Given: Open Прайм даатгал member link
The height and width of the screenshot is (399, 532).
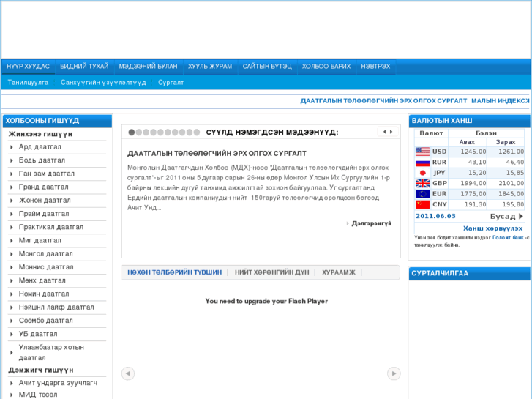Looking at the screenshot, I should point(44,214).
